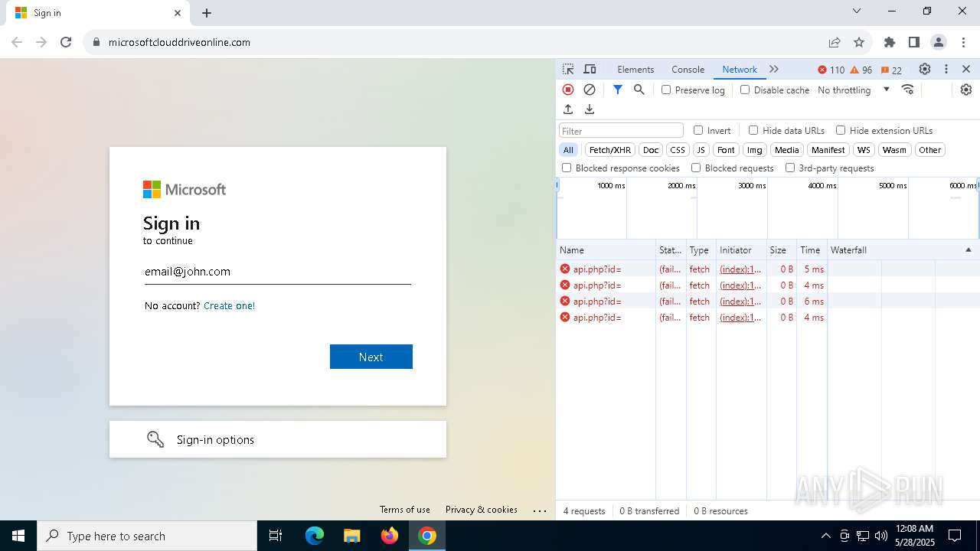Open network conditions wifi icon

(x=908, y=90)
